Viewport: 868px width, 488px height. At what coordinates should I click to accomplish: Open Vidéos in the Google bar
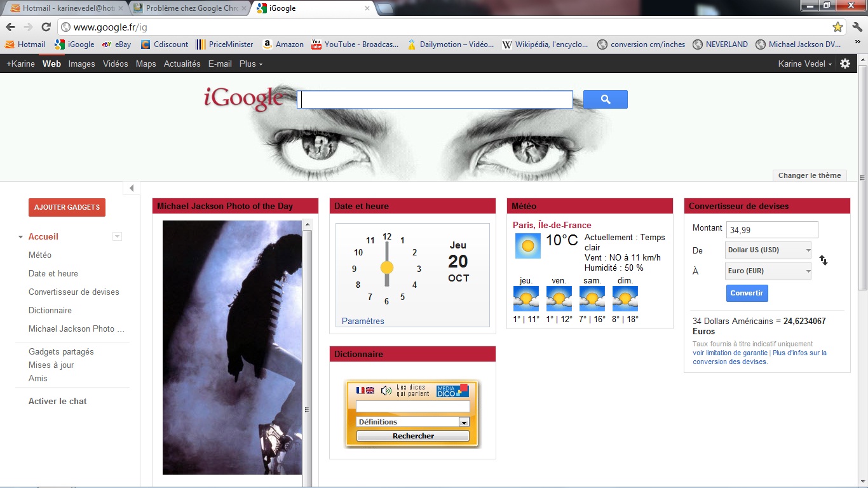click(x=116, y=64)
